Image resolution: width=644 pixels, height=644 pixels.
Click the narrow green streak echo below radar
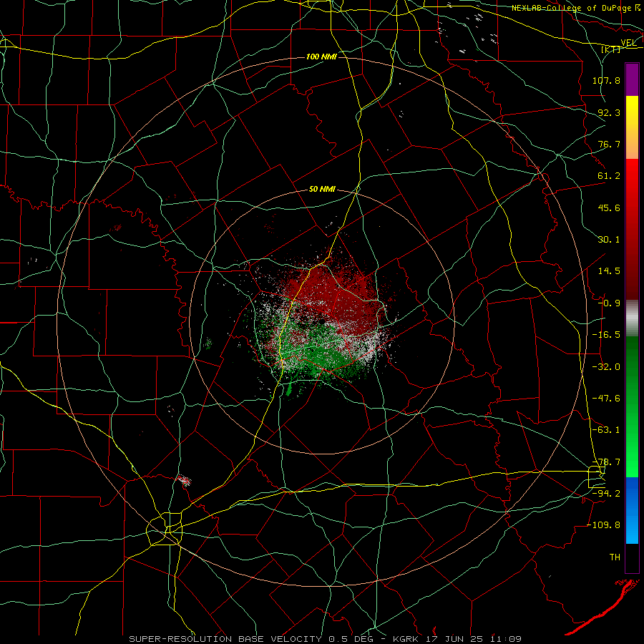(289, 389)
